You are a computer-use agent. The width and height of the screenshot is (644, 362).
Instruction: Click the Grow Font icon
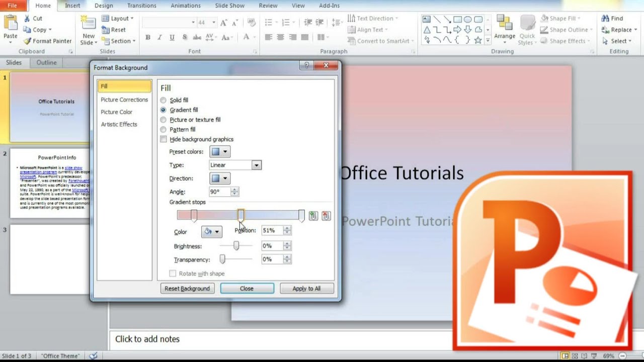tap(223, 23)
